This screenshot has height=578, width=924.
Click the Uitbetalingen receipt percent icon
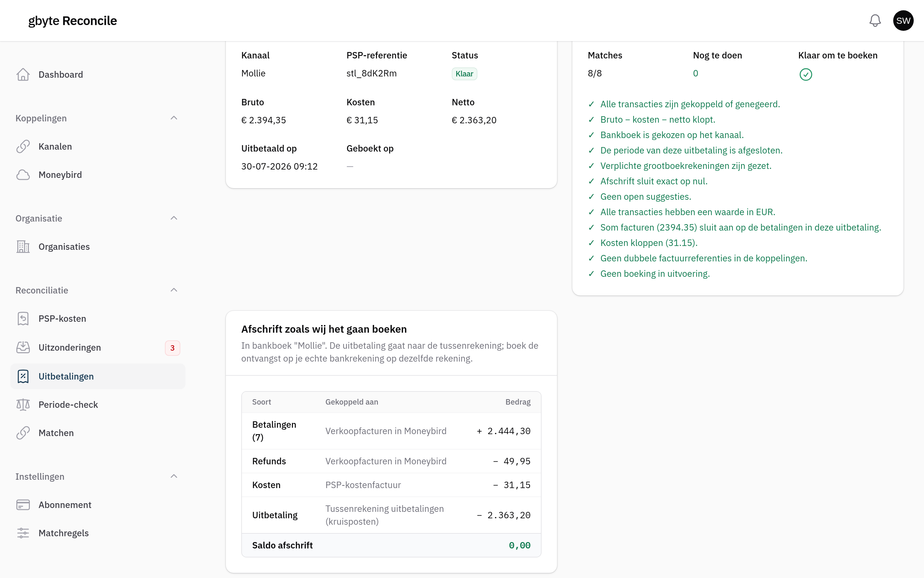click(x=23, y=376)
